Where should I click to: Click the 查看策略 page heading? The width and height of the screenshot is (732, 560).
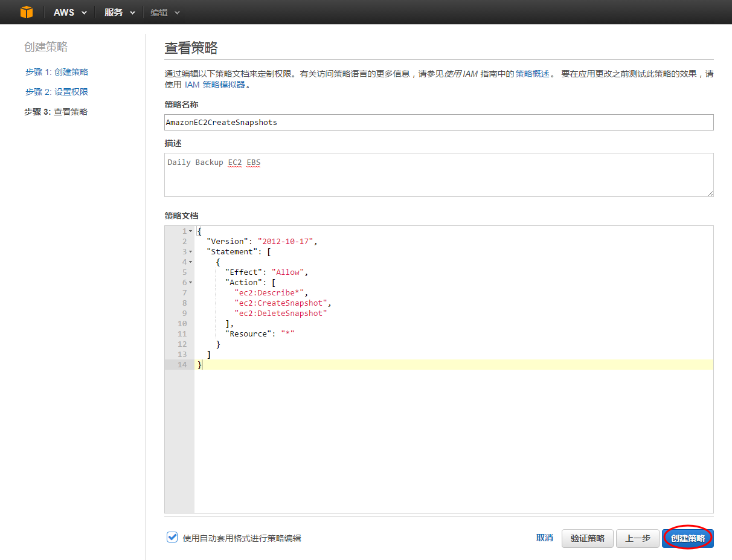[x=191, y=48]
